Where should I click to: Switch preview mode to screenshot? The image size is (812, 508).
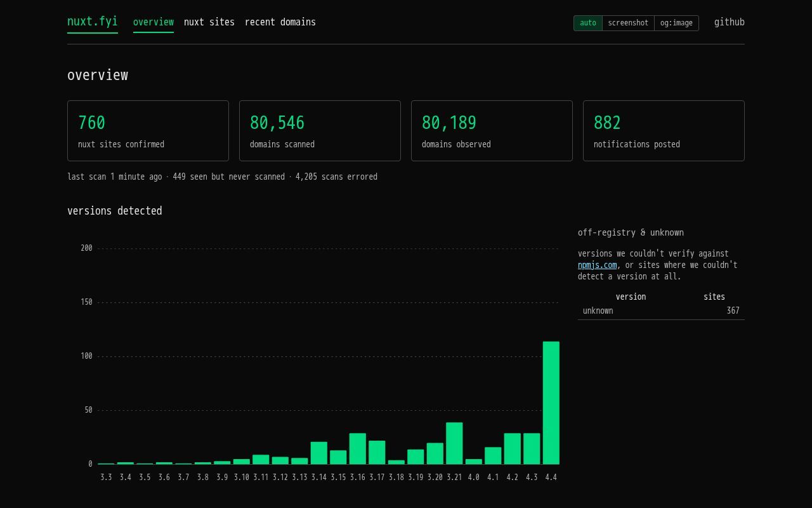tap(628, 23)
